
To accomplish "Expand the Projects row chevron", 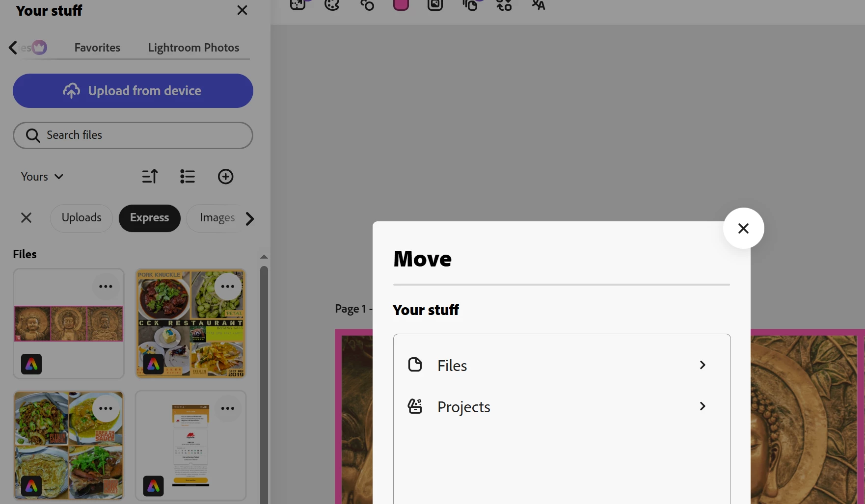I will [703, 406].
